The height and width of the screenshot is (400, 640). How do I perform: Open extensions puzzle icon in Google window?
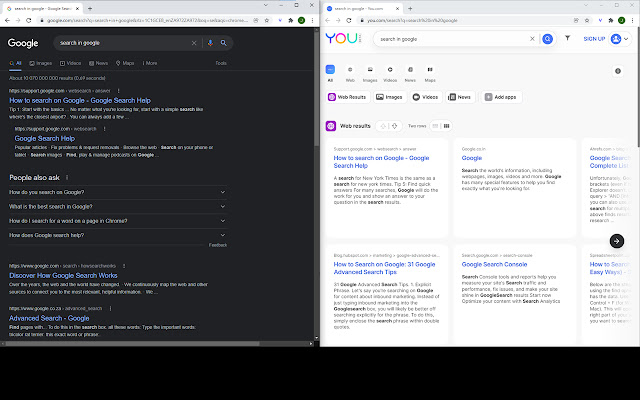pyautogui.click(x=291, y=20)
